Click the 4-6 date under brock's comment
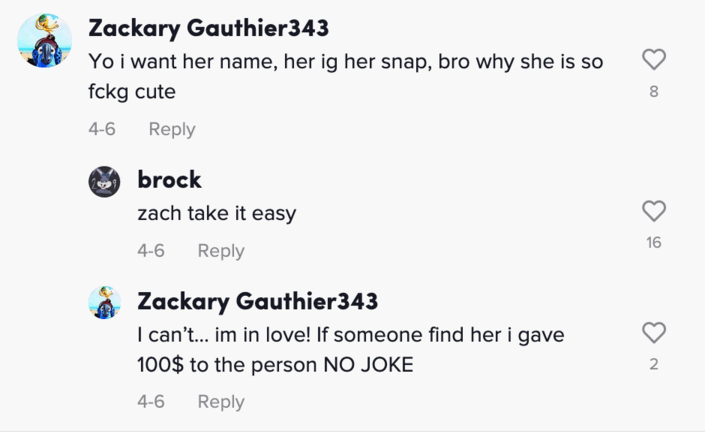Image resolution: width=705 pixels, height=437 pixels. point(151,251)
